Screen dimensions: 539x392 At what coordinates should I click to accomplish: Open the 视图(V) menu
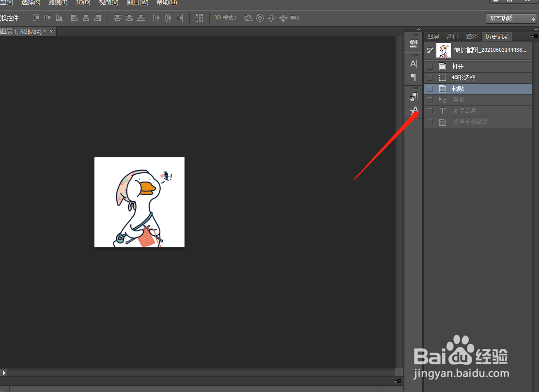(x=108, y=3)
